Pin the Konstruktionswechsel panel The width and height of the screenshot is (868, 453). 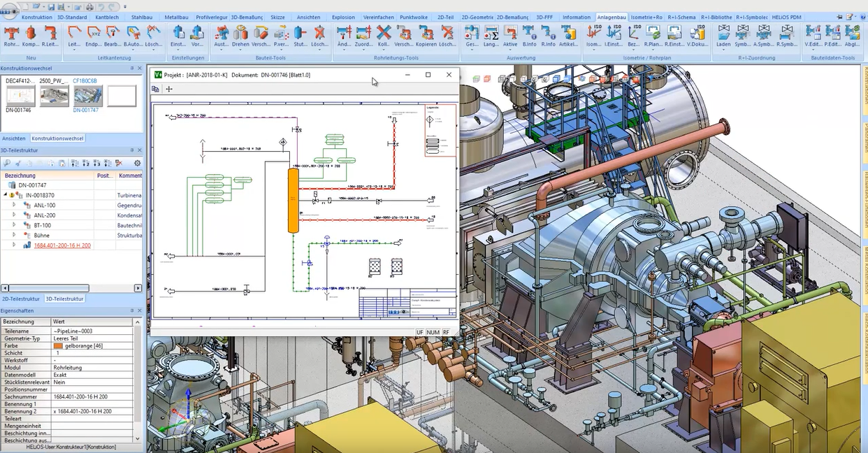(131, 69)
